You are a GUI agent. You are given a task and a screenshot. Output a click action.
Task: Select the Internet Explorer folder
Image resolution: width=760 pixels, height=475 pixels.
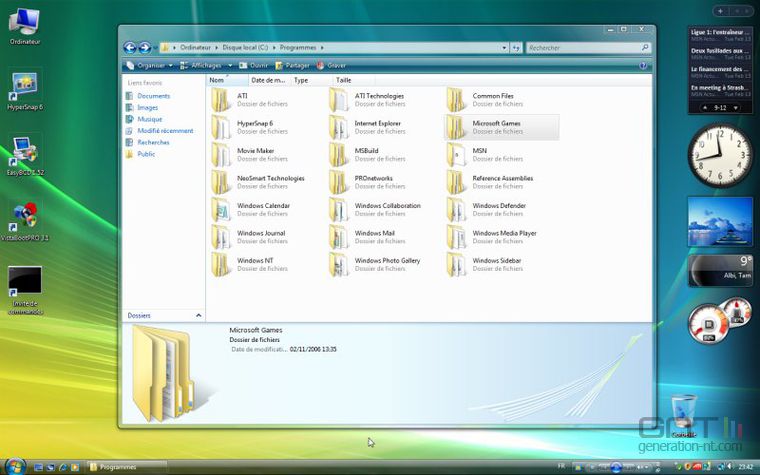(366, 127)
